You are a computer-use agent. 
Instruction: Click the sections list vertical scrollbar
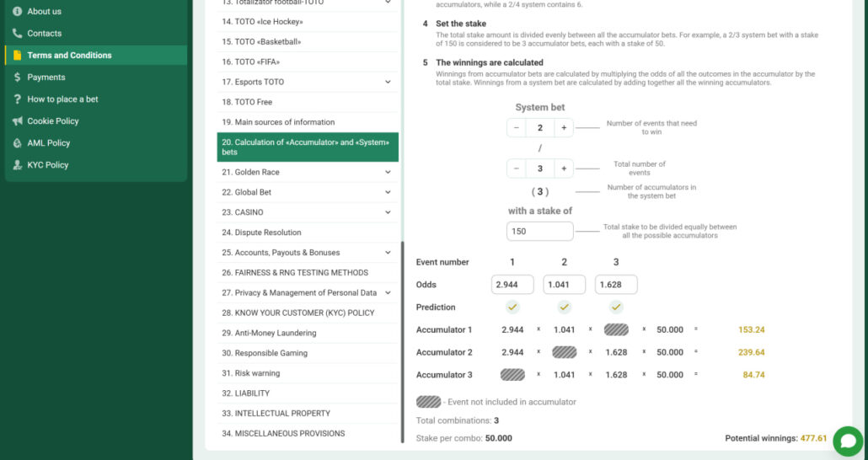tap(403, 342)
